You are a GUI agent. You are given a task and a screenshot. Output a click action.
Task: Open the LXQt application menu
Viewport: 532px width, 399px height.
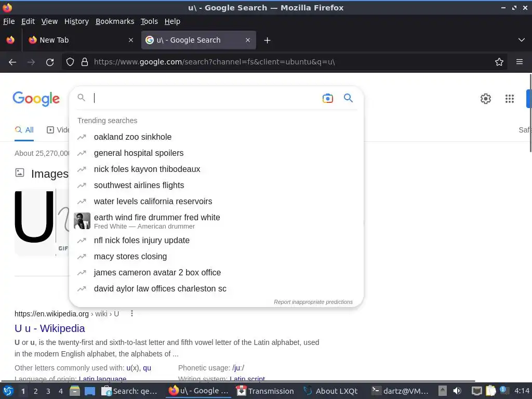(8, 391)
